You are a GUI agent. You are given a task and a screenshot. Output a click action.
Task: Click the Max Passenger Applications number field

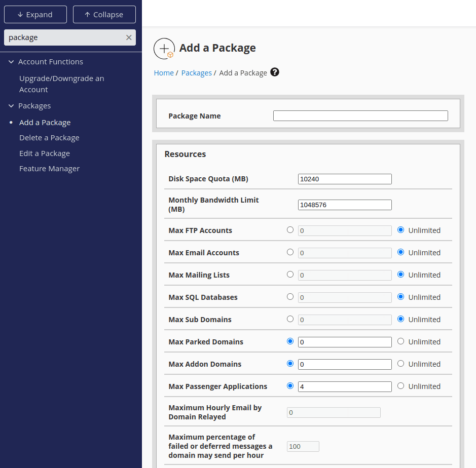click(345, 387)
